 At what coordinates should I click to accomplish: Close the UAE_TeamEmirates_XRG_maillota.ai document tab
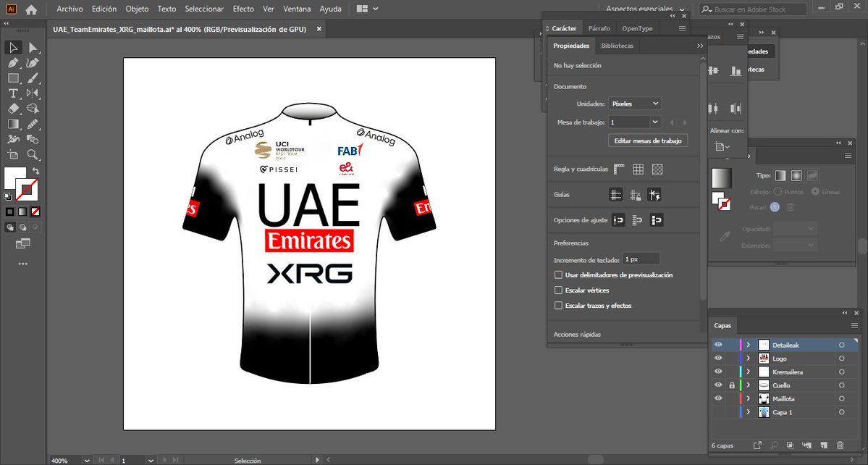click(319, 29)
